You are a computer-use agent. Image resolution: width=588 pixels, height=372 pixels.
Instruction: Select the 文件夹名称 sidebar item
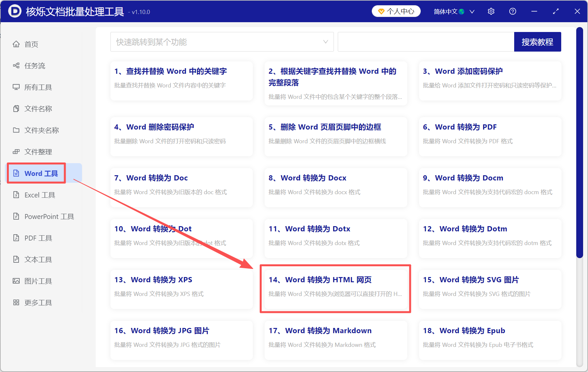pyautogui.click(x=41, y=130)
